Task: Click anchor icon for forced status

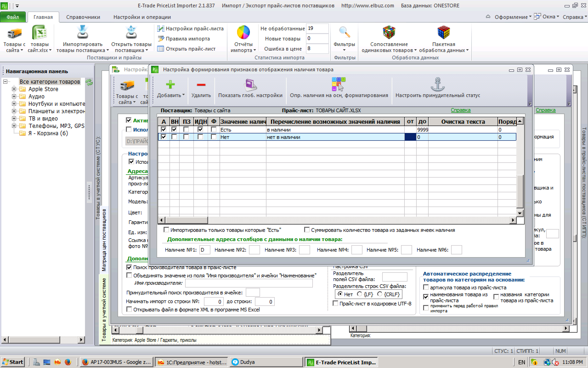Action: tap(438, 84)
